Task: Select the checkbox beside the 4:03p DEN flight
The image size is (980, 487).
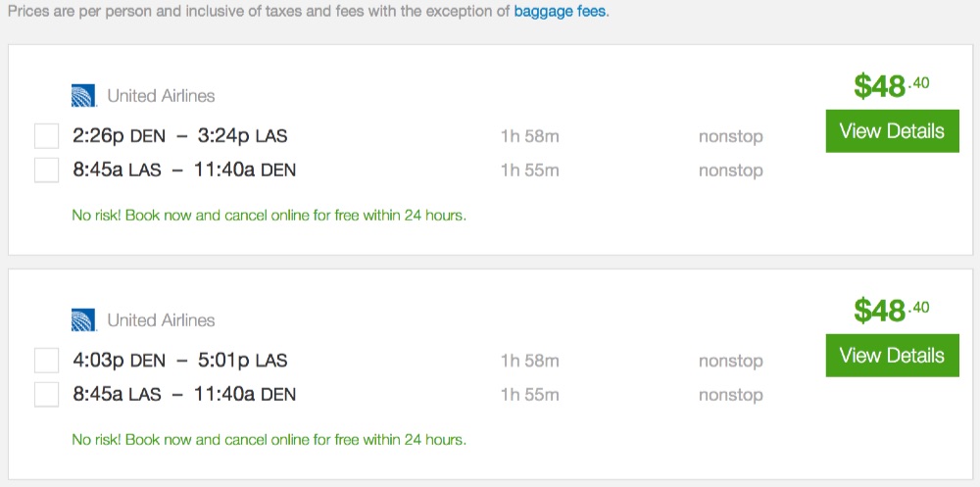Action: click(x=47, y=362)
